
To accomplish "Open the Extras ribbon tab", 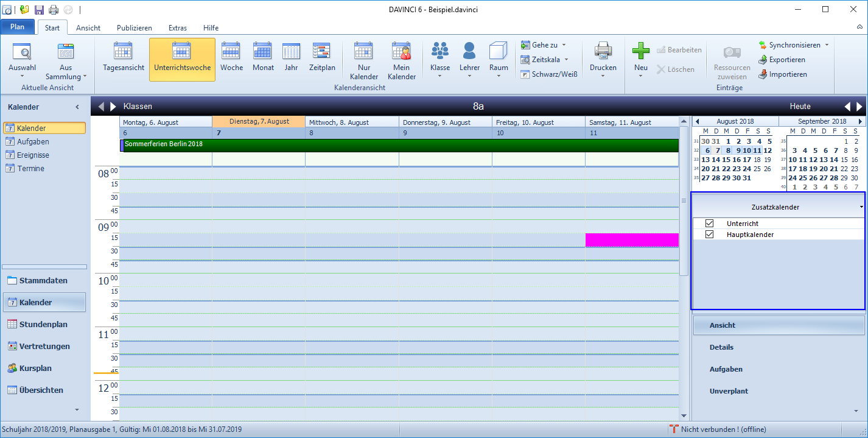I will click(x=178, y=27).
